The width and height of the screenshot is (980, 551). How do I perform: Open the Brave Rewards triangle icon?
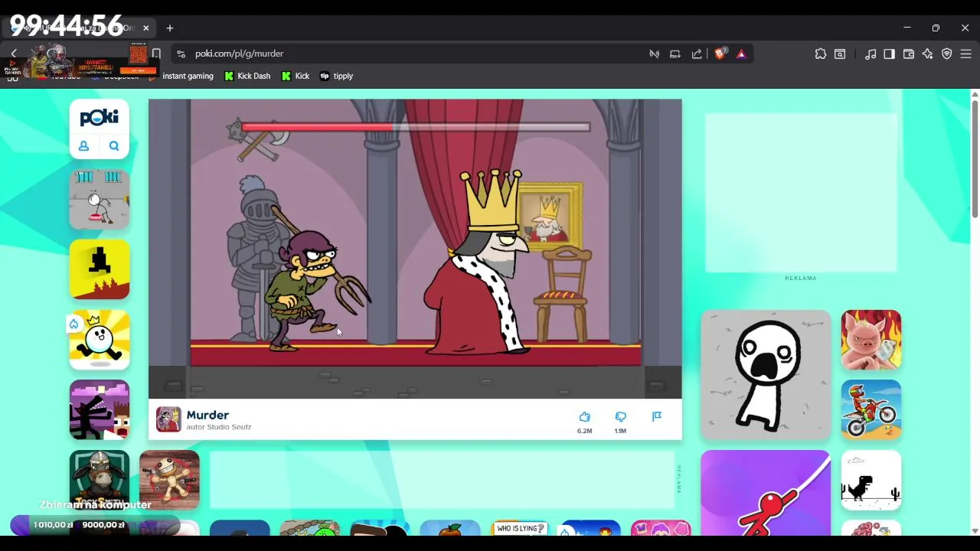click(x=741, y=54)
